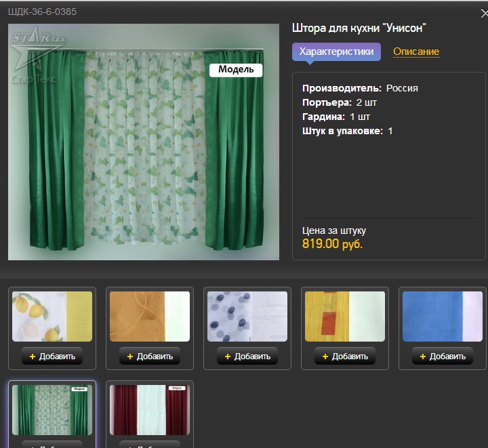Click the plus icon on red squares curtain's Добавить
This screenshot has width=488, height=448.
(325, 357)
